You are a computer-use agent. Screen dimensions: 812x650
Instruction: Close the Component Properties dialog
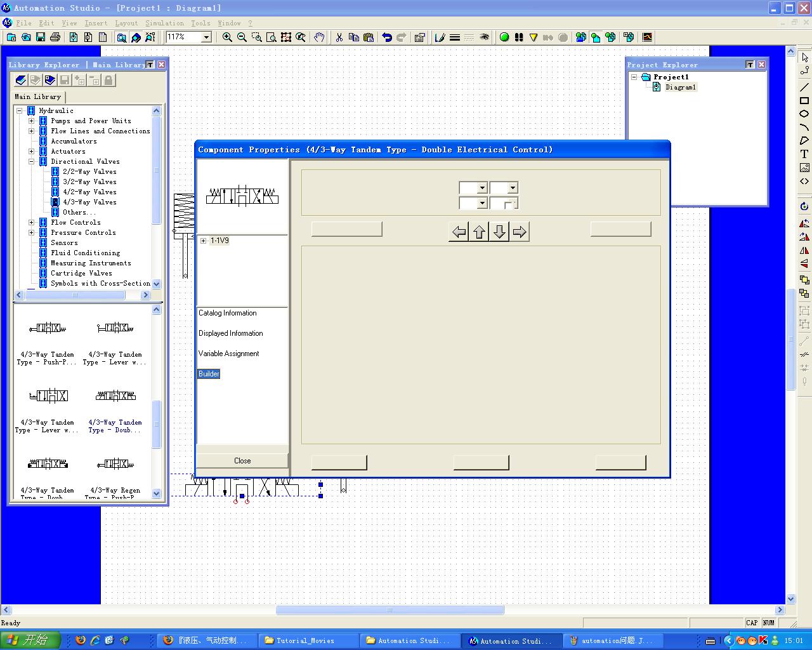242,461
